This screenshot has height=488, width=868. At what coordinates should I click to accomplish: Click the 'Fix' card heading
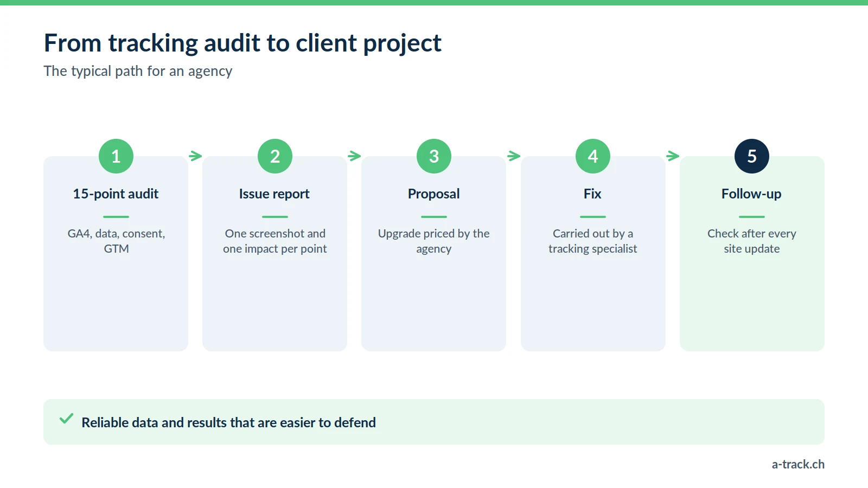(x=592, y=194)
